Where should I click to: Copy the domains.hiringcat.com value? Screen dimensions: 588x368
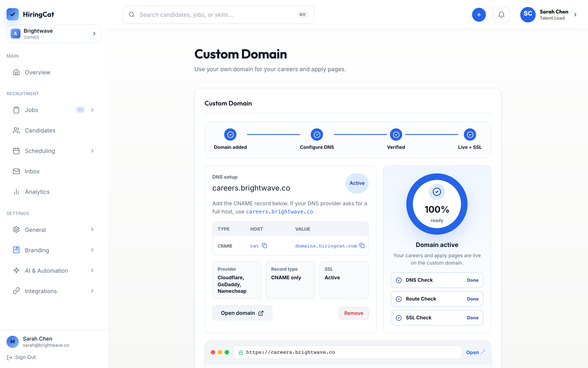pyautogui.click(x=362, y=246)
